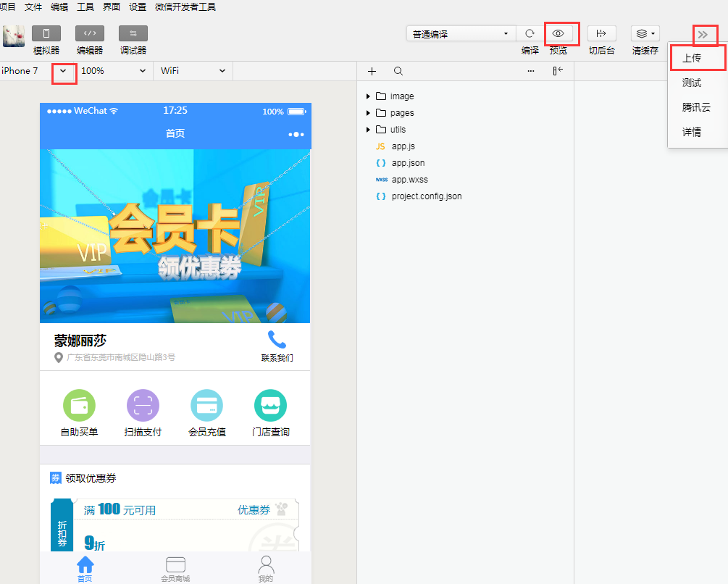
Task: Click the 9折 discount coupon card
Action: (x=175, y=525)
